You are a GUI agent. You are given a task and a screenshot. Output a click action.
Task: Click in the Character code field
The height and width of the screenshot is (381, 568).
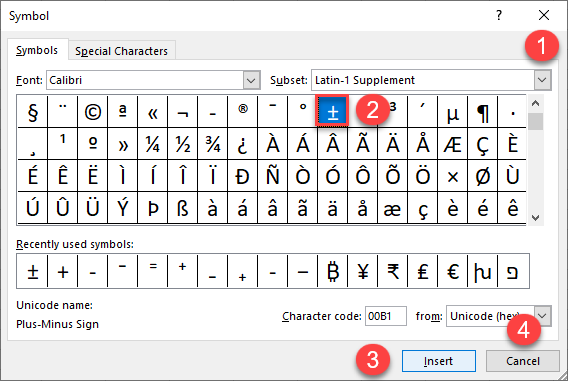(385, 316)
